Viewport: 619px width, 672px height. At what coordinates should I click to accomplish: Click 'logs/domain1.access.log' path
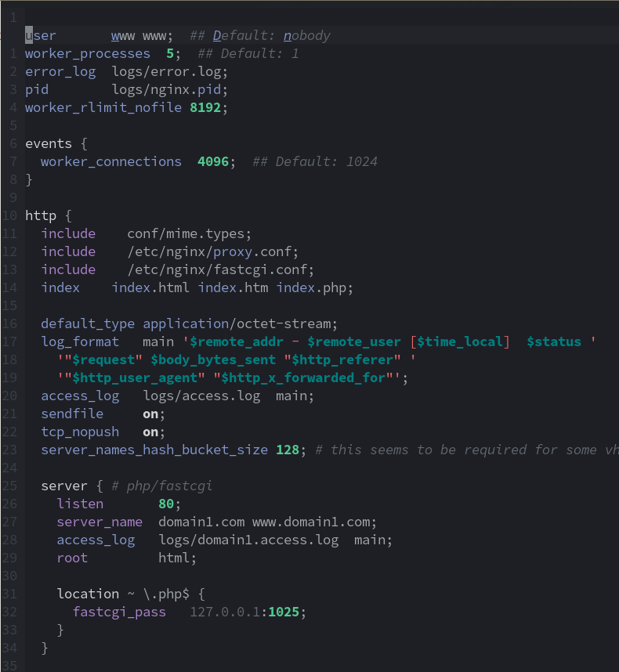(x=248, y=540)
